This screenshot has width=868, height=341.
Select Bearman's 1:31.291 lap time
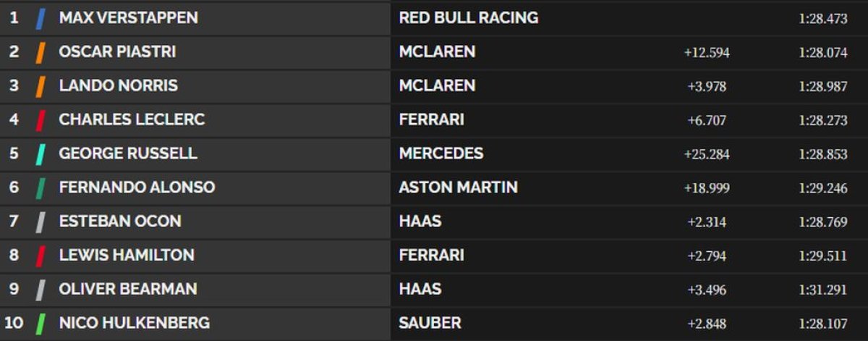click(x=823, y=290)
